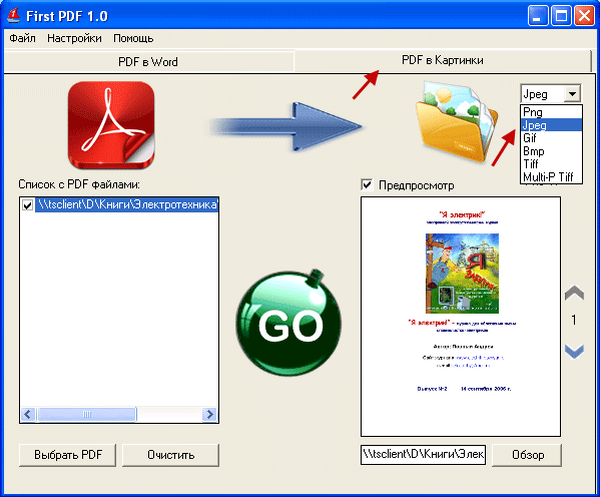This screenshot has height=497, width=600.
Task: Uncheck the tsclient PDF file in list
Action: (27, 205)
